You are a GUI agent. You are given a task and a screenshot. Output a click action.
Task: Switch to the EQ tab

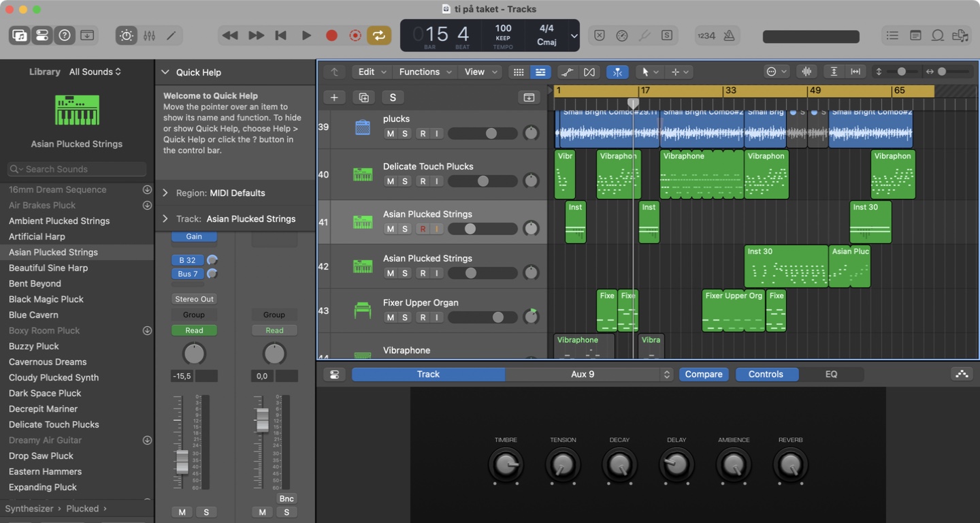pyautogui.click(x=831, y=374)
